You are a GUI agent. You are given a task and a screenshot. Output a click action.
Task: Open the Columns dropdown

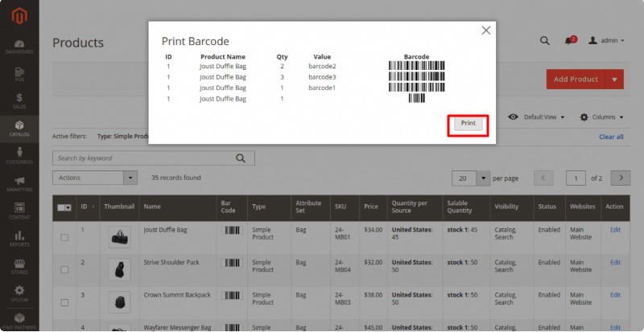click(601, 117)
